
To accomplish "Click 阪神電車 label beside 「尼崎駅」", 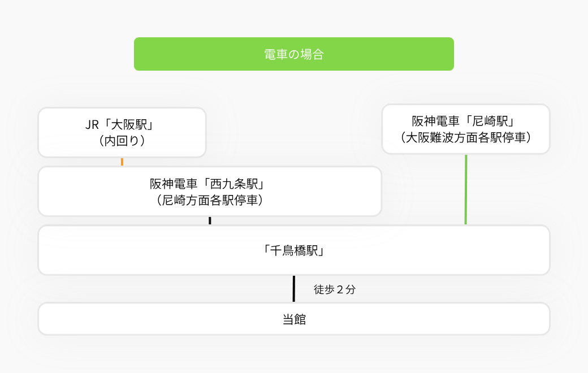I will pyautogui.click(x=435, y=121).
